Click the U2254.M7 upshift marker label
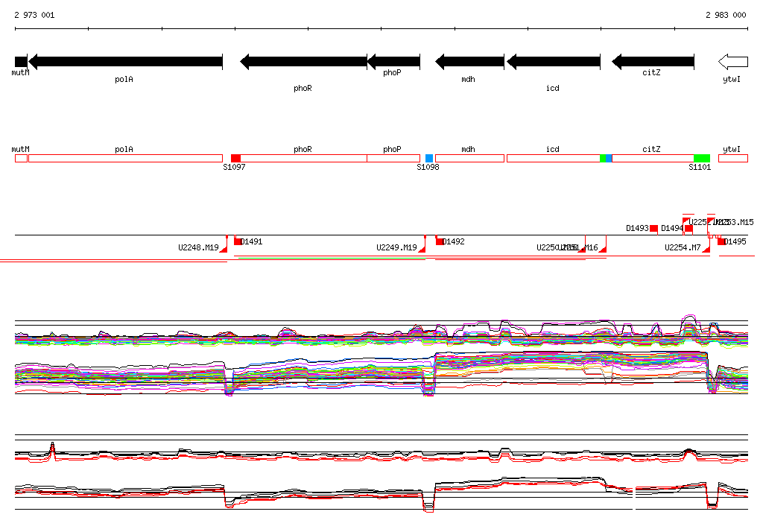Viewport: 763px width, 532px height. point(683,247)
